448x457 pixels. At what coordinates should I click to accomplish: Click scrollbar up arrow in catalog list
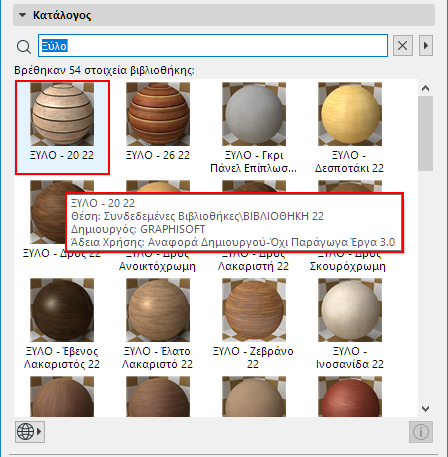coord(425,88)
